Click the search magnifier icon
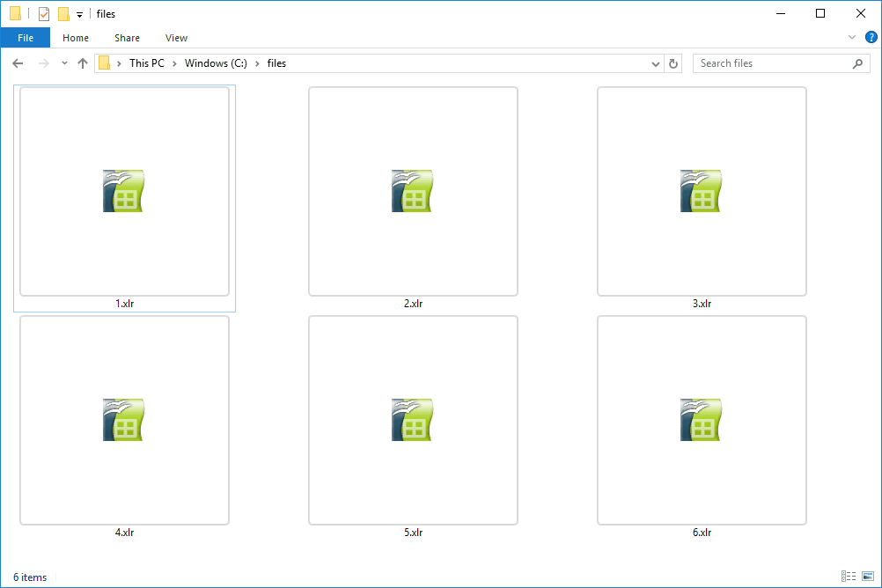Screen dimensions: 882x588 [x=857, y=63]
